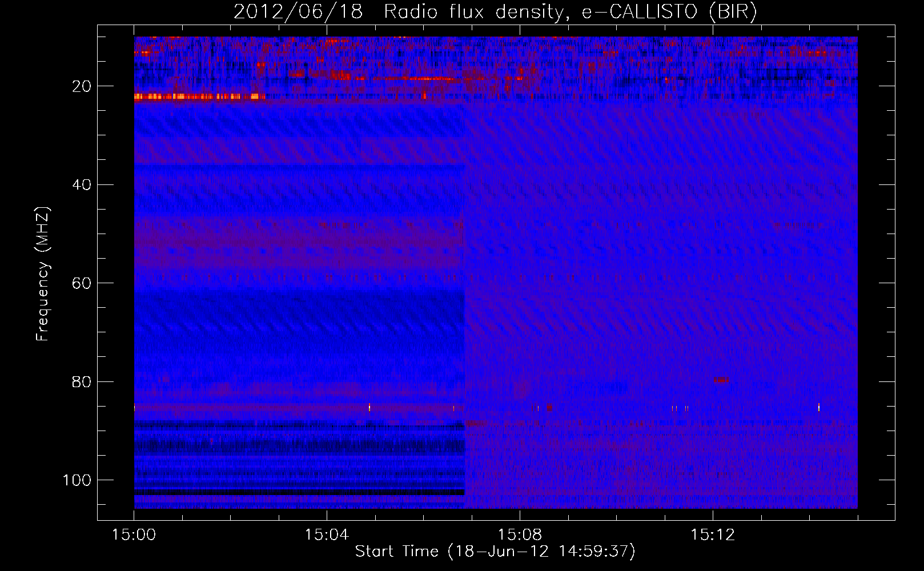This screenshot has height=571, width=924.
Task: Click the 80 frequency axis label
Action: 82,382
